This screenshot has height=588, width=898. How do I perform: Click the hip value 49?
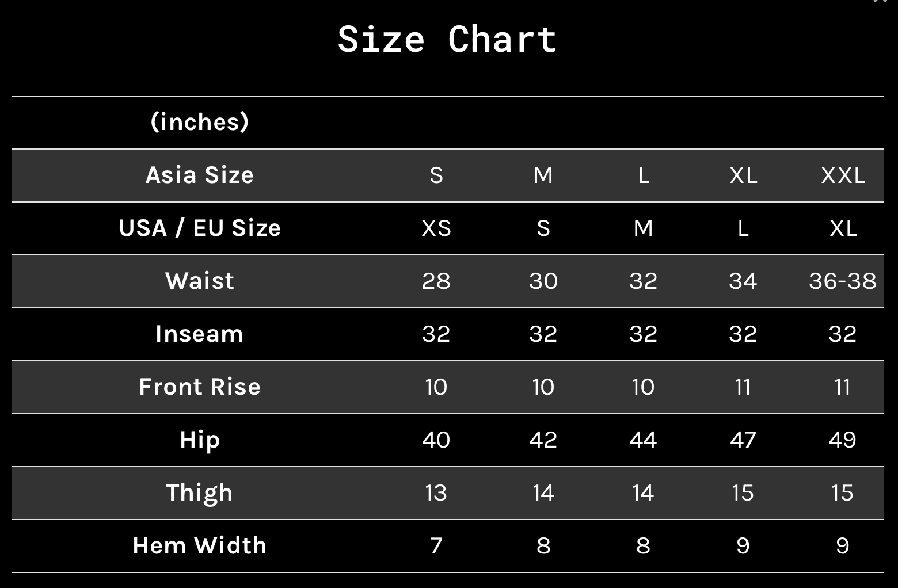pos(843,440)
